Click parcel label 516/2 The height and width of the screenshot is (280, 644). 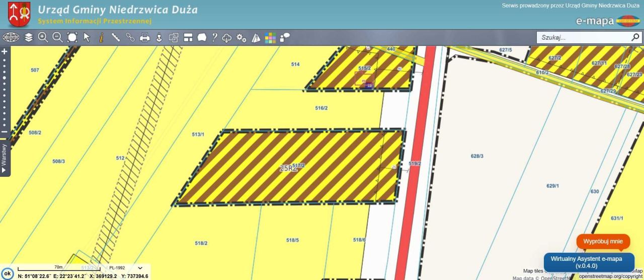pos(321,108)
